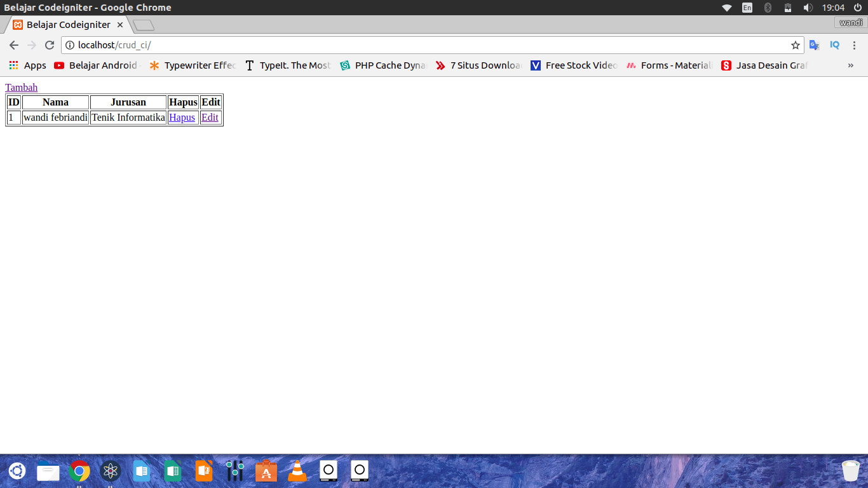
Task: Open the Bluetooth indicator
Action: [x=768, y=8]
